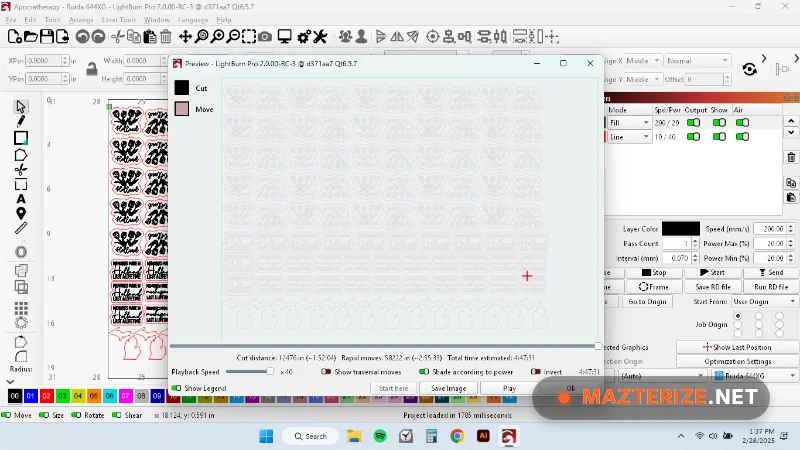Expand the left tools chevron below Radius
This screenshot has height=450, width=800.
tap(10, 382)
